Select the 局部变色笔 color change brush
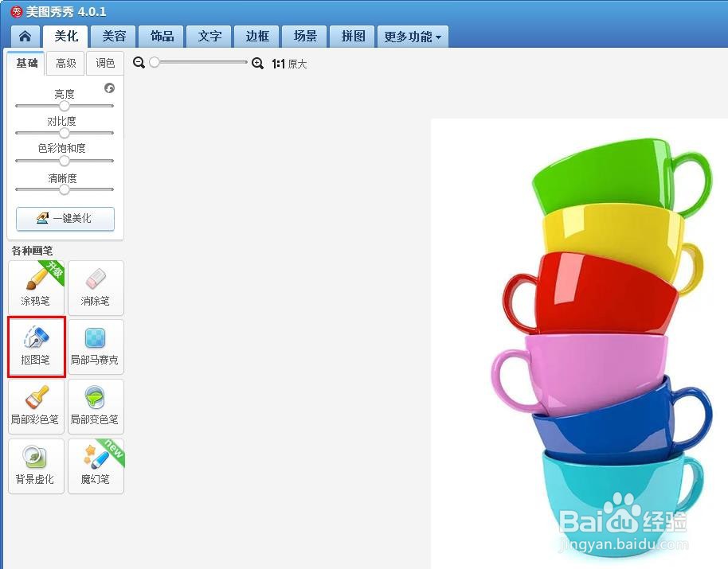This screenshot has height=569, width=728. 96,407
